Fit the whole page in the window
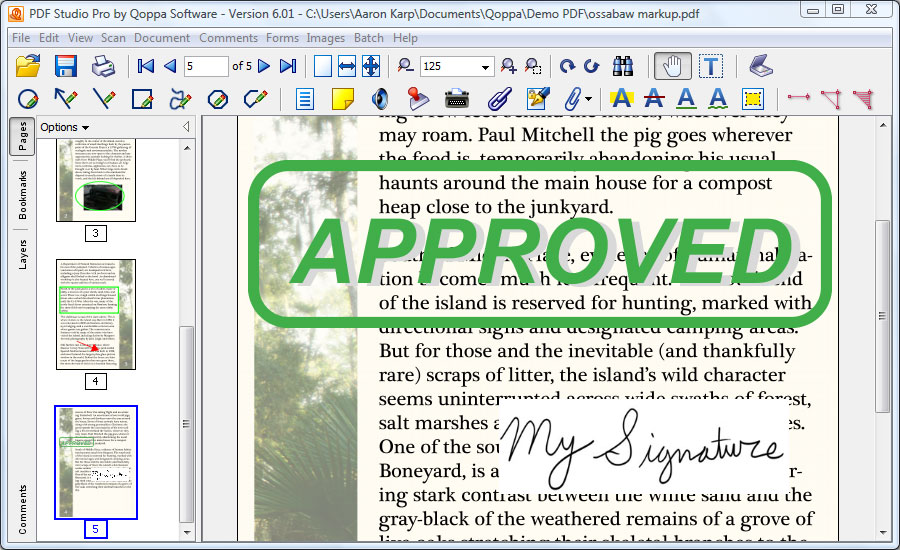This screenshot has height=550, width=900. 371,66
